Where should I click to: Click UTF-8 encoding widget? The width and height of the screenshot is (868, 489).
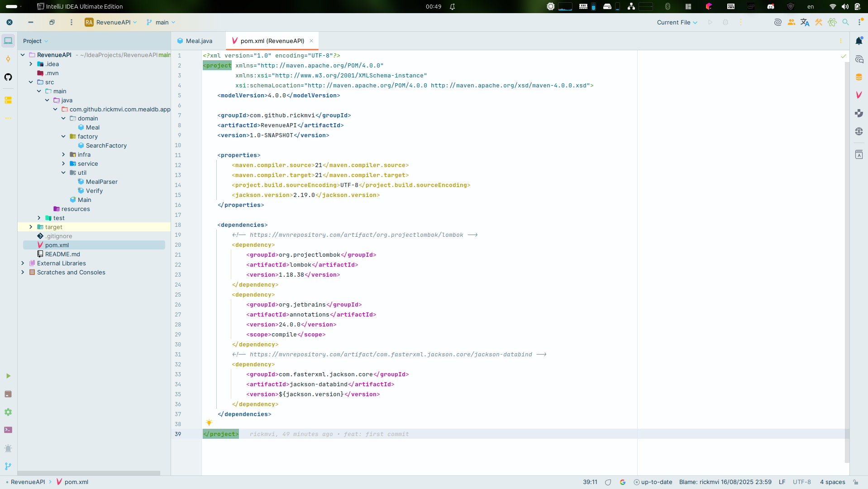801,482
